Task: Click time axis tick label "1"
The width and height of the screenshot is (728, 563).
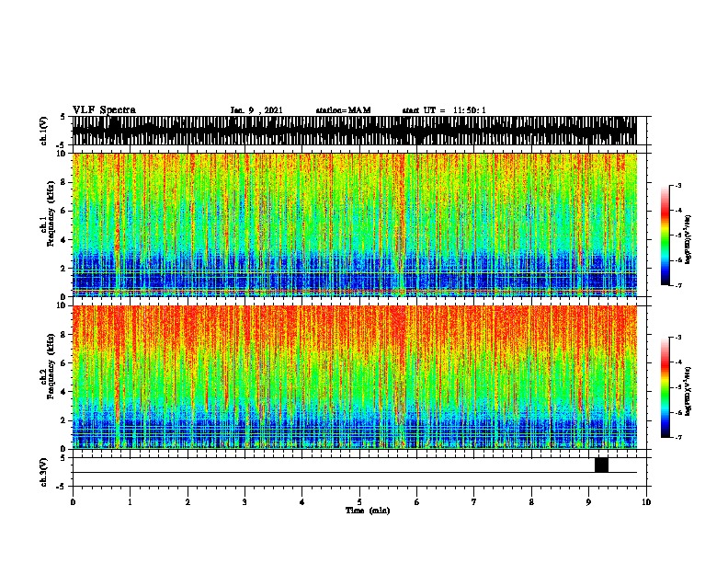Action: pos(130,501)
